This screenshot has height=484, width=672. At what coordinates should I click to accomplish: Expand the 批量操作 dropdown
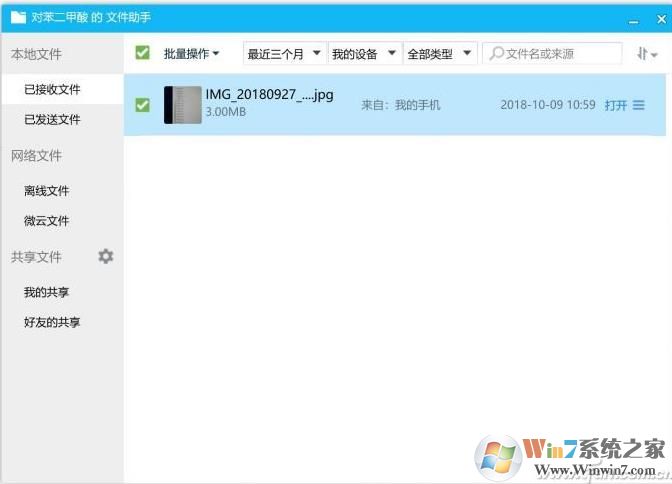(x=191, y=54)
